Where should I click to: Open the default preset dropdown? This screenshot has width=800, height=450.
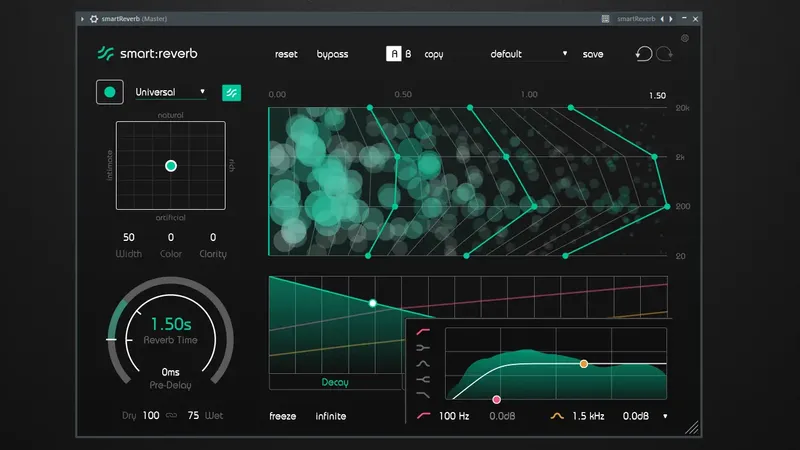click(529, 54)
